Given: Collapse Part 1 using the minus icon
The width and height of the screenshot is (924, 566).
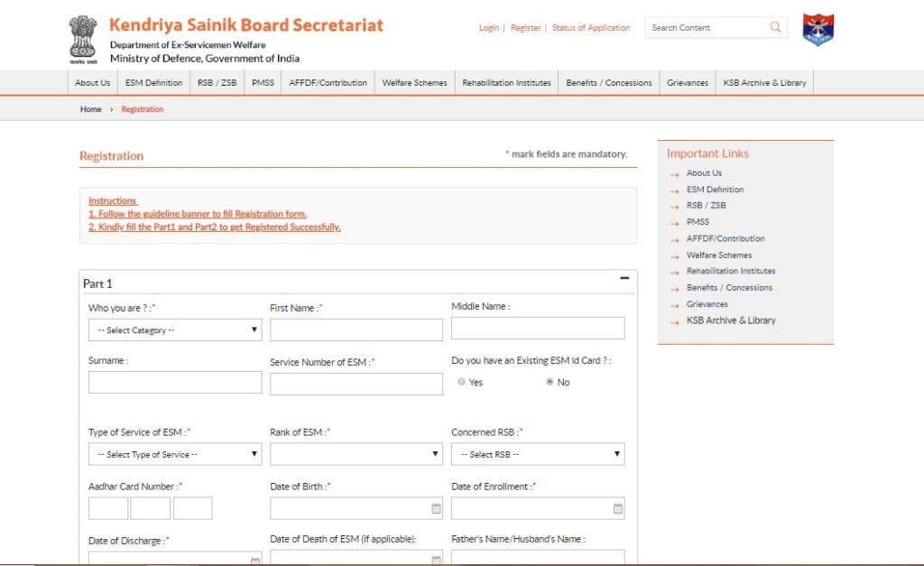Looking at the screenshot, I should click(x=624, y=278).
